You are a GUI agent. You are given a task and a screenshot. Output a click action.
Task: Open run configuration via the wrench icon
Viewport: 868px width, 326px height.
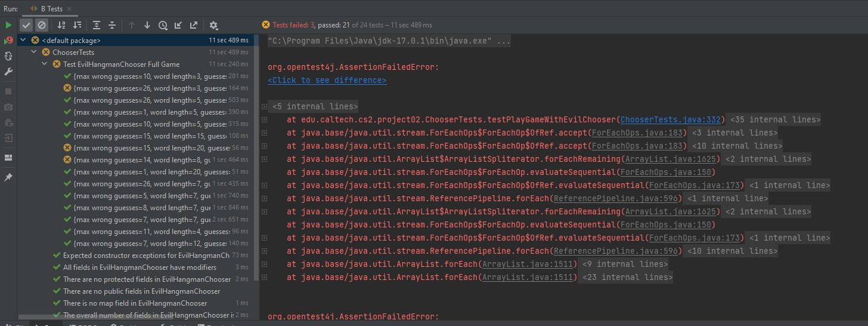click(x=8, y=72)
